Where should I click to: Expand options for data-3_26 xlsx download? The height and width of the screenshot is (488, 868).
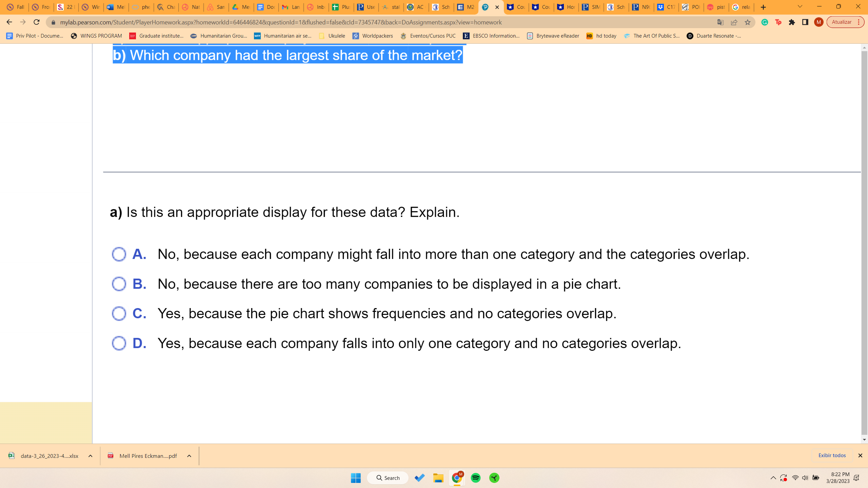(x=90, y=456)
